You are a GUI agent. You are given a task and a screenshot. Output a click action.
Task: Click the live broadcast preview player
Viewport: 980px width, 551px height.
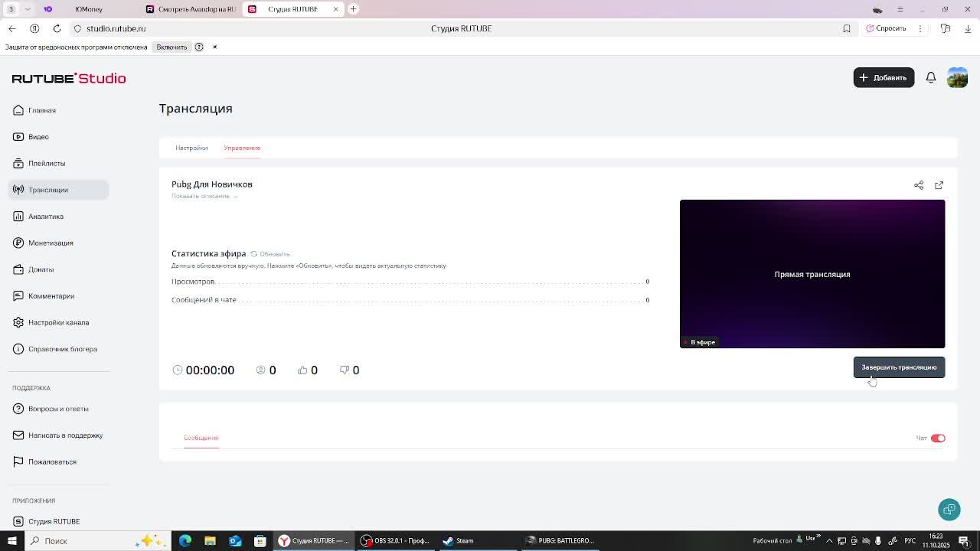tap(812, 274)
